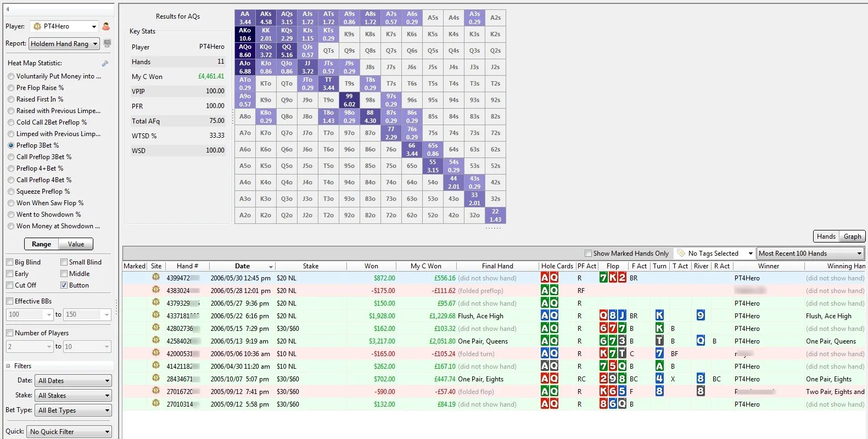Click the A turn card in 2006/04/30 row

click(659, 365)
